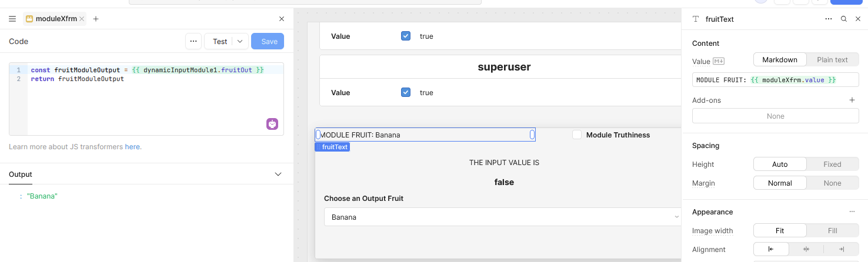Search in the fruitText inspector
This screenshot has width=868, height=262.
[x=844, y=19]
